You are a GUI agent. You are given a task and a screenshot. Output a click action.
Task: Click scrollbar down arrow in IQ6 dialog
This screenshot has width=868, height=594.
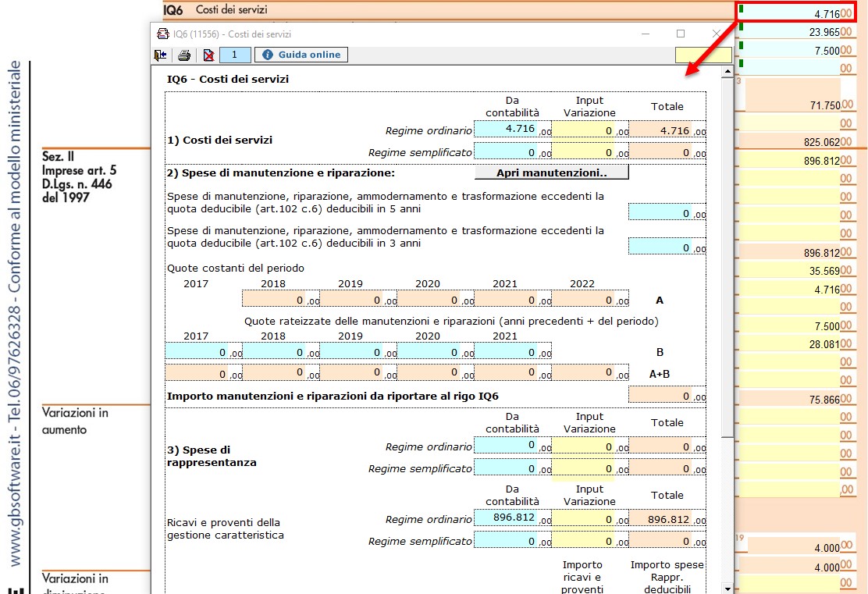[727, 589]
